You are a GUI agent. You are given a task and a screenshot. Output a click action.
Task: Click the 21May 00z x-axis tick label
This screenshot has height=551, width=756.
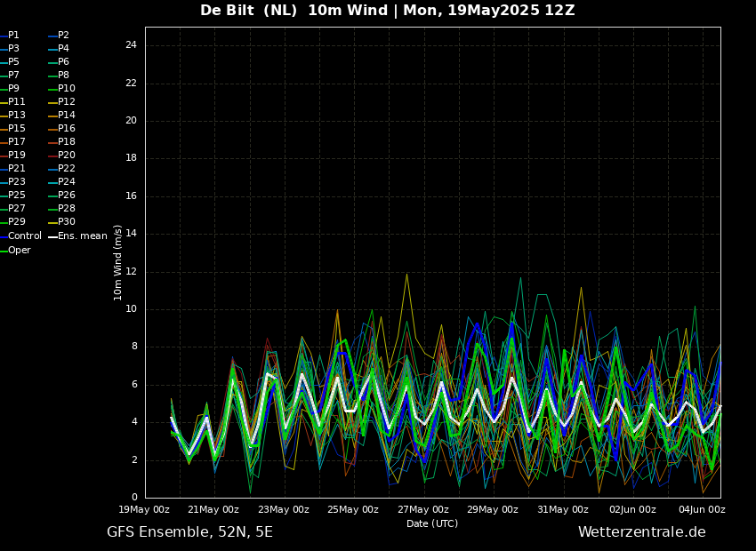pyautogui.click(x=213, y=509)
